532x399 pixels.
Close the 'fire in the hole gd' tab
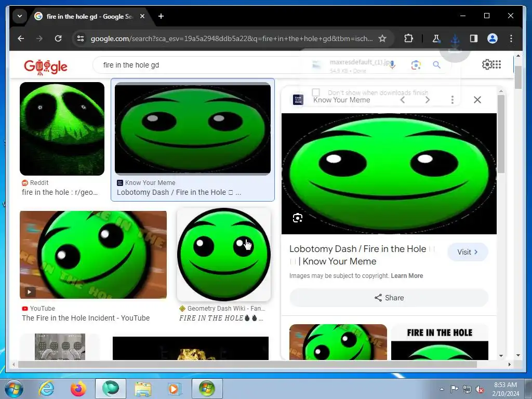pyautogui.click(x=142, y=16)
